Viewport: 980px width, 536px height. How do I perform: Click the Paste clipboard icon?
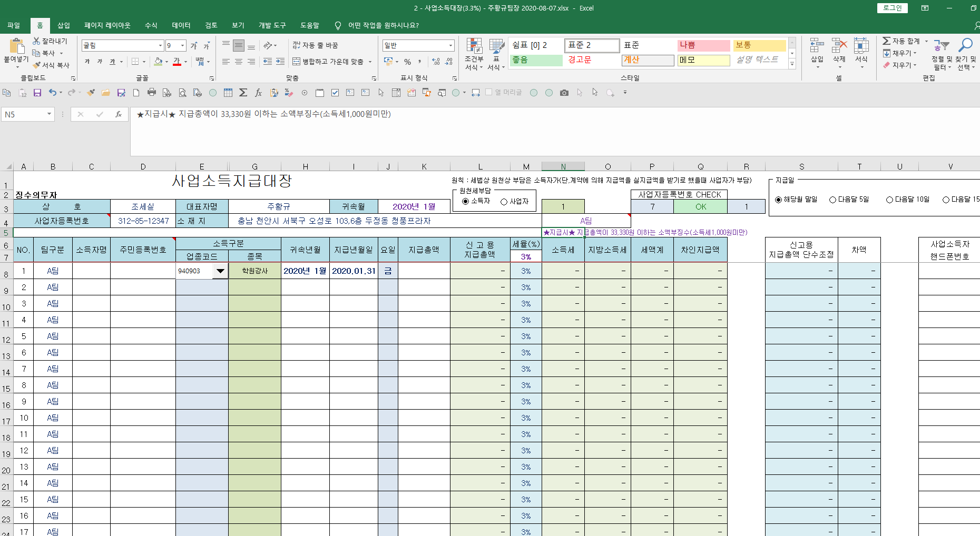coord(16,47)
